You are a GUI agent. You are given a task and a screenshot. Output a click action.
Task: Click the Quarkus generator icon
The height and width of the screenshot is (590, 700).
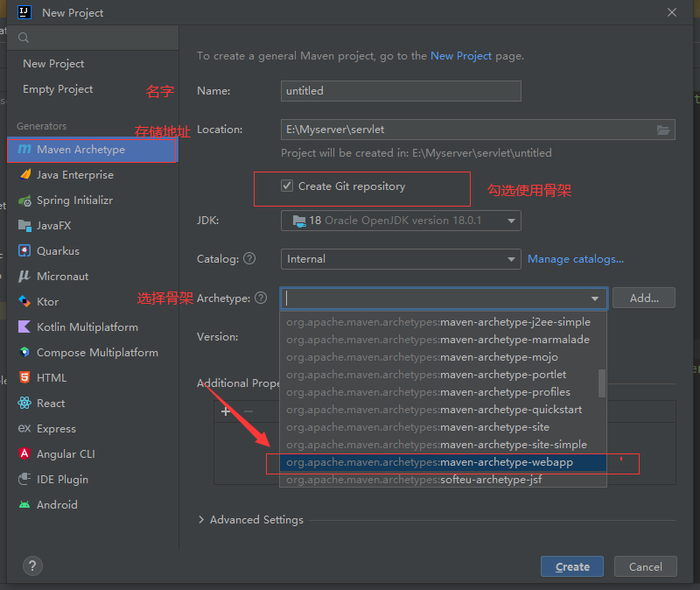click(24, 251)
